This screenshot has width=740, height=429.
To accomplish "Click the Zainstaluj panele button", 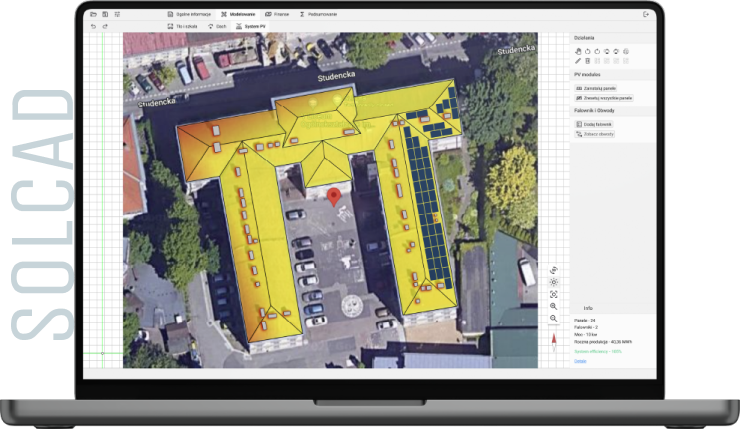I will 596,88.
